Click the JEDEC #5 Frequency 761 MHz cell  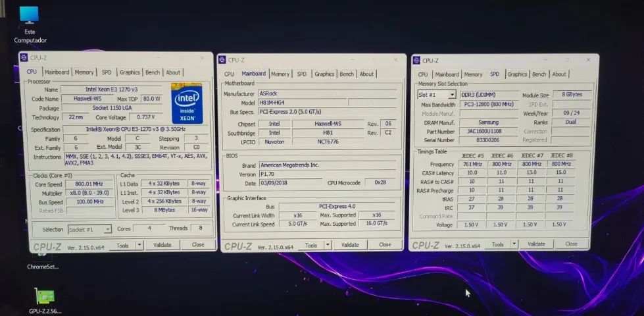click(472, 164)
